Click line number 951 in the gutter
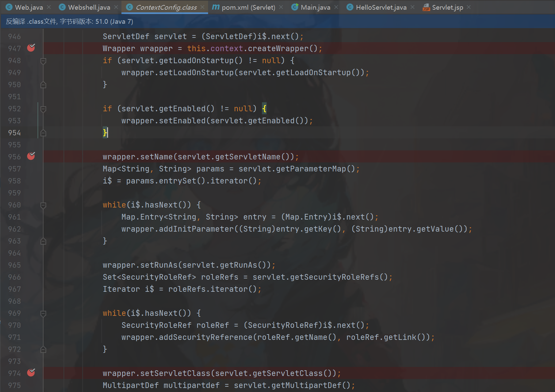 click(x=14, y=97)
